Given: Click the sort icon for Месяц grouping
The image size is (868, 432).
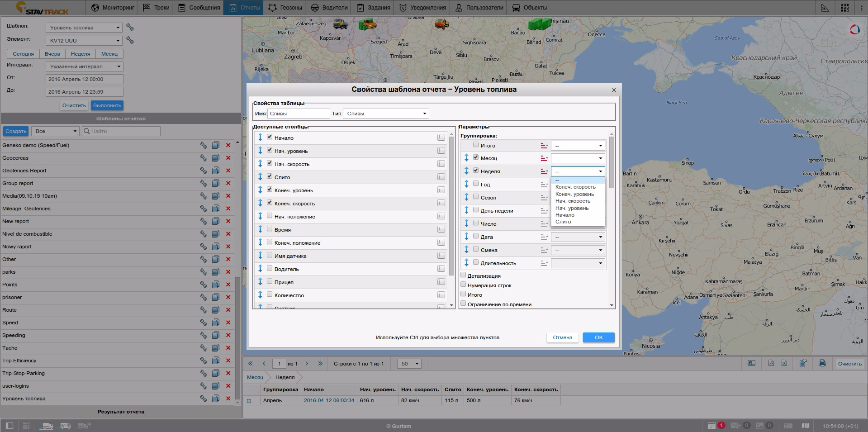Looking at the screenshot, I should tap(544, 158).
